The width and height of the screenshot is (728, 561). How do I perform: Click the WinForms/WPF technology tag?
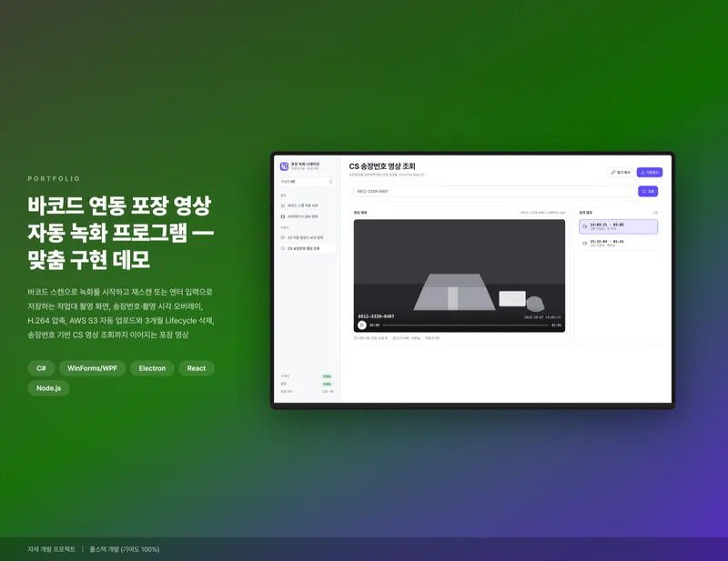coord(93,368)
